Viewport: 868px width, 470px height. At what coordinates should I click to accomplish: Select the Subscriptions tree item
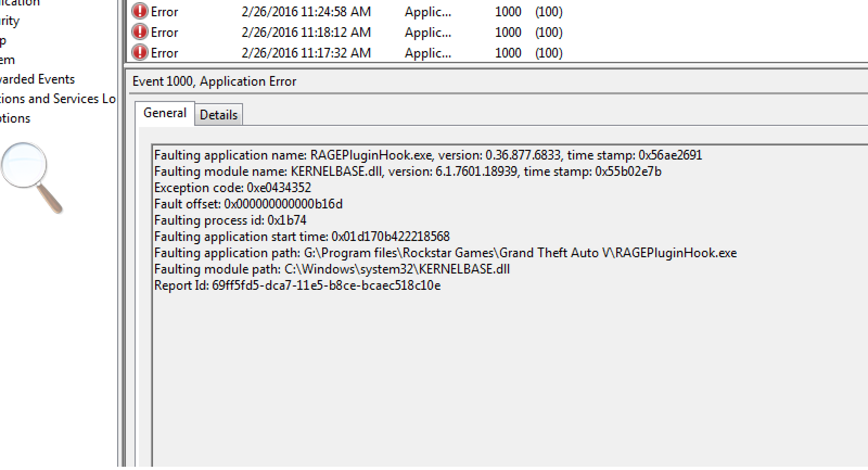[15, 118]
